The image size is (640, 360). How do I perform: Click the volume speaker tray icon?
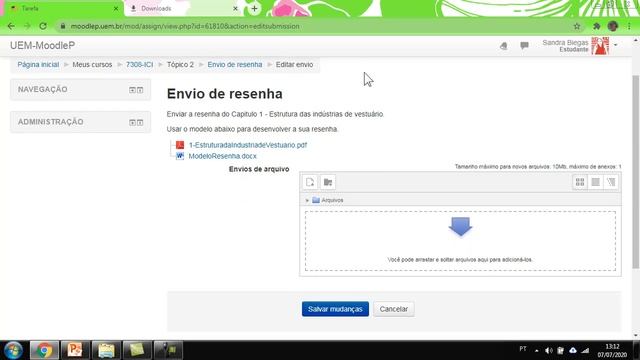pyautogui.click(x=549, y=350)
